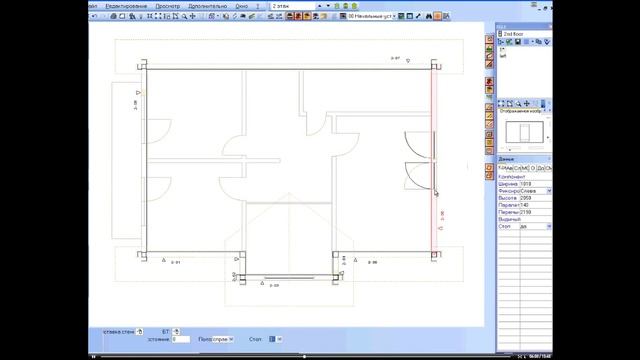Click the print icon in the top toolbar

[113, 16]
